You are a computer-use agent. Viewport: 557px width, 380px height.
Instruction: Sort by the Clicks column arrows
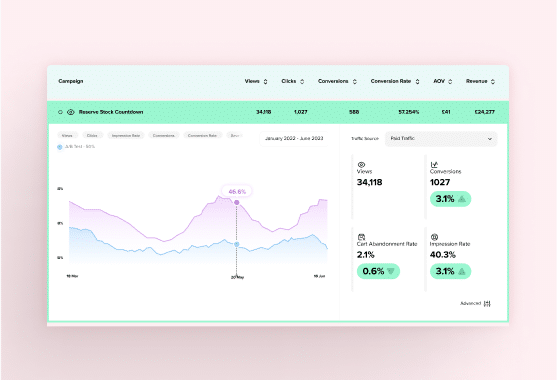302,82
